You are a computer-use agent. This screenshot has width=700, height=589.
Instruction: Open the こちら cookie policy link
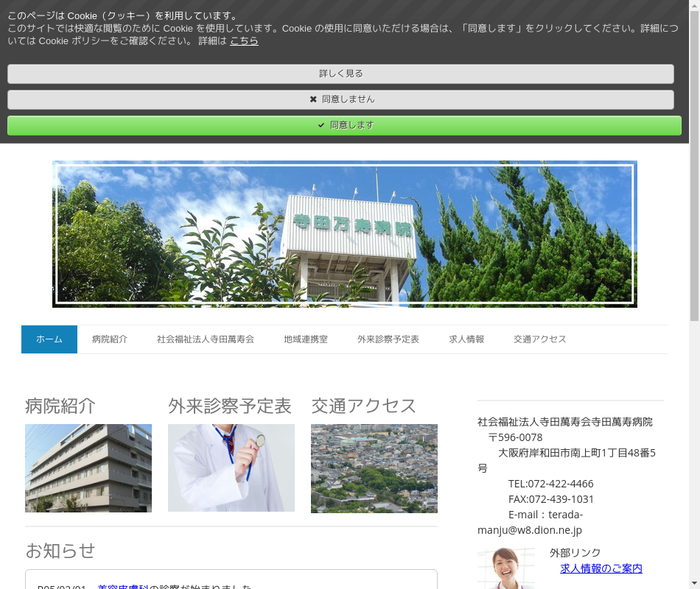click(x=244, y=41)
